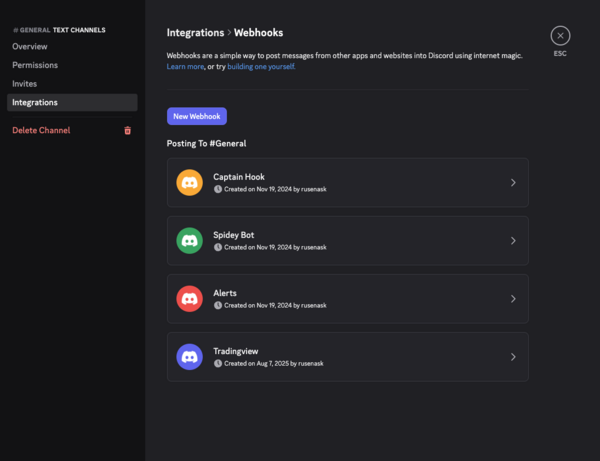Follow the building one yourself link

point(261,67)
